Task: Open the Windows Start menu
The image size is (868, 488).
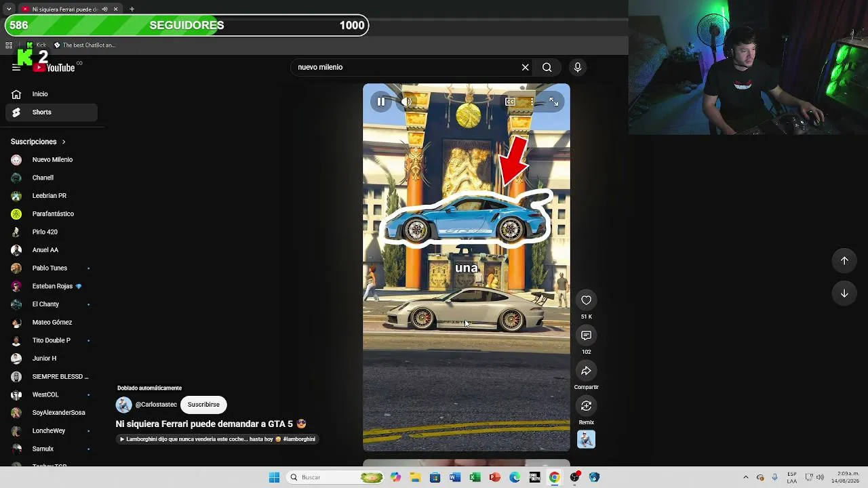Action: coord(274,477)
